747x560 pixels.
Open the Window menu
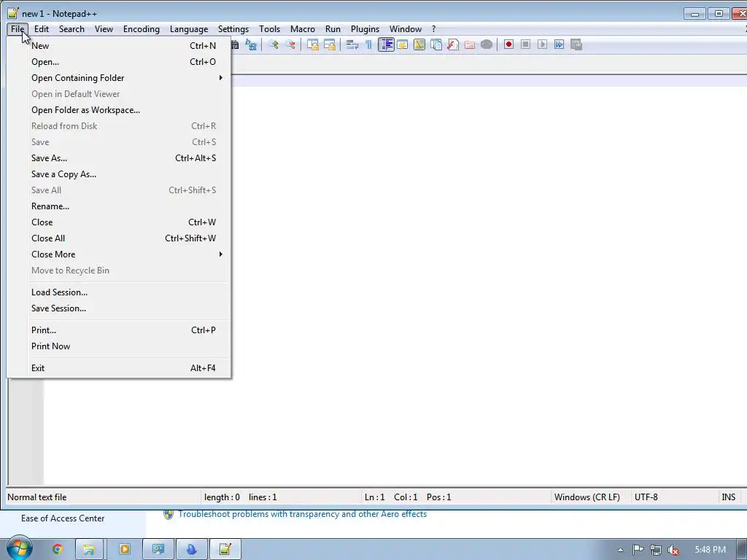click(x=406, y=29)
